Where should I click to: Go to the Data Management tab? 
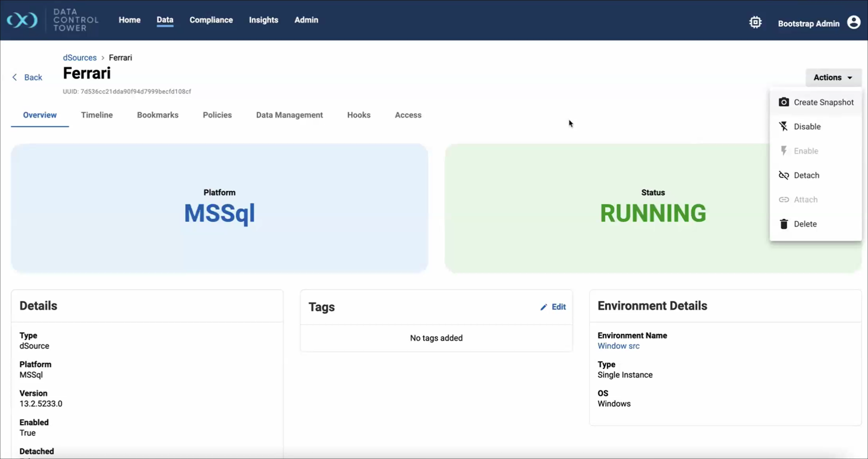(289, 115)
